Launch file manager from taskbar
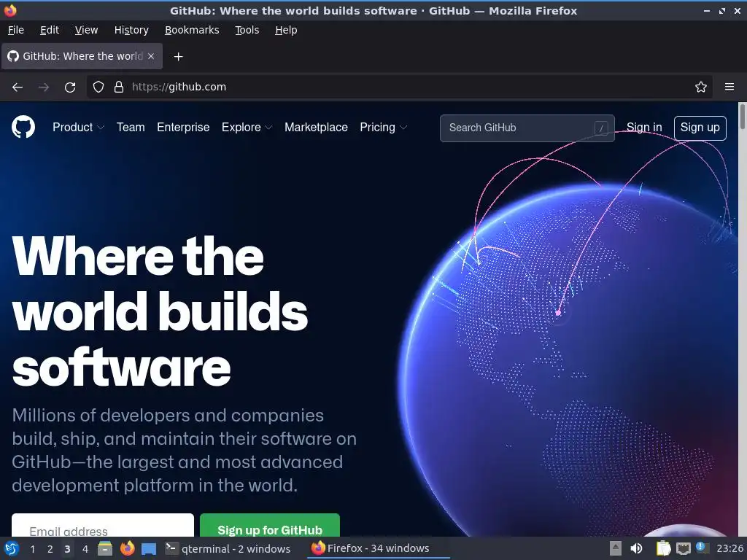The width and height of the screenshot is (747, 560). point(105,549)
